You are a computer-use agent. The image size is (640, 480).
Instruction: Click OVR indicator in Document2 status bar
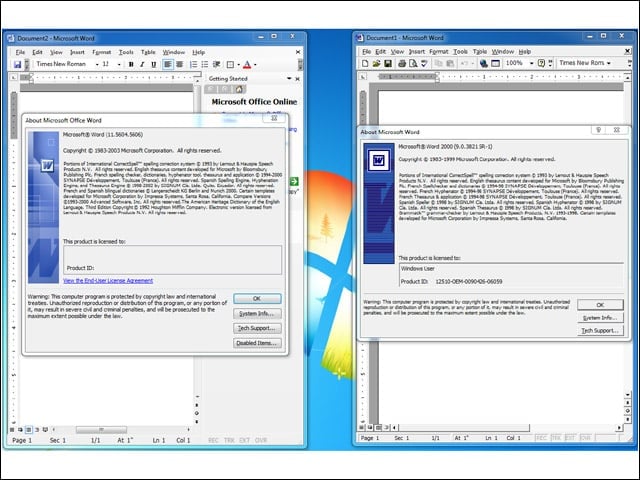[261, 440]
